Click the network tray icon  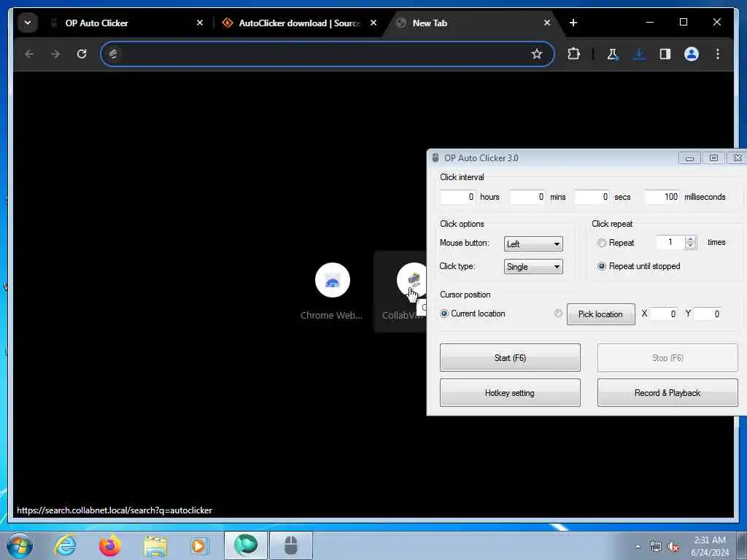[x=656, y=547]
